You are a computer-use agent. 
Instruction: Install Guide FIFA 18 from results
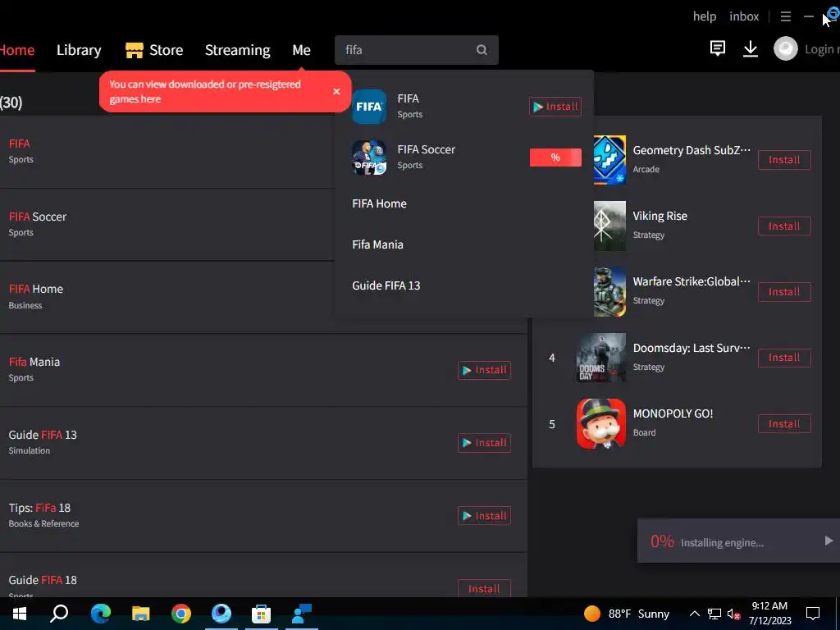484,589
